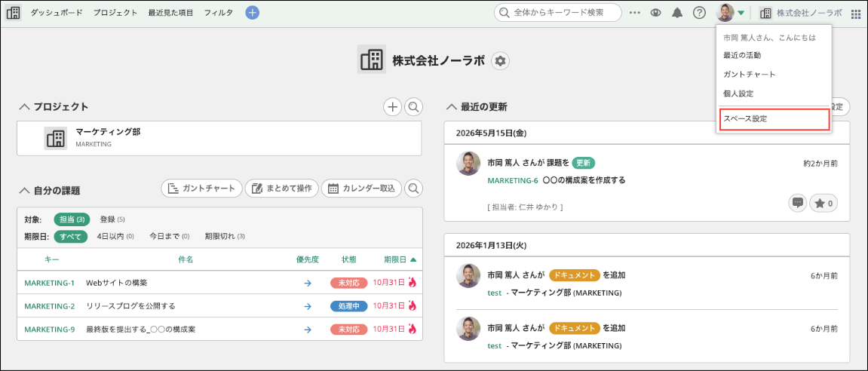868x371 pixels.
Task: Collapse the 自分の課題 section
Action: (24, 191)
